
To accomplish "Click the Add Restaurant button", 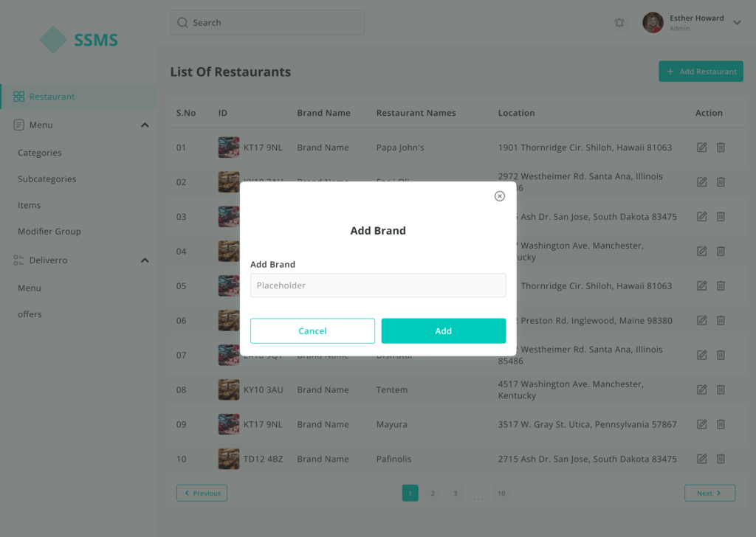I will pyautogui.click(x=701, y=72).
